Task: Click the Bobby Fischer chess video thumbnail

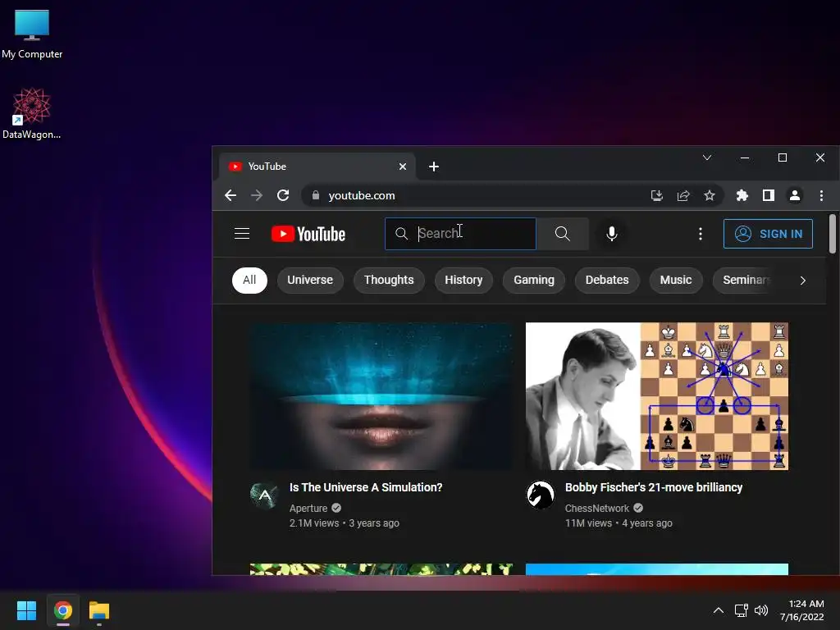Action: 657,396
